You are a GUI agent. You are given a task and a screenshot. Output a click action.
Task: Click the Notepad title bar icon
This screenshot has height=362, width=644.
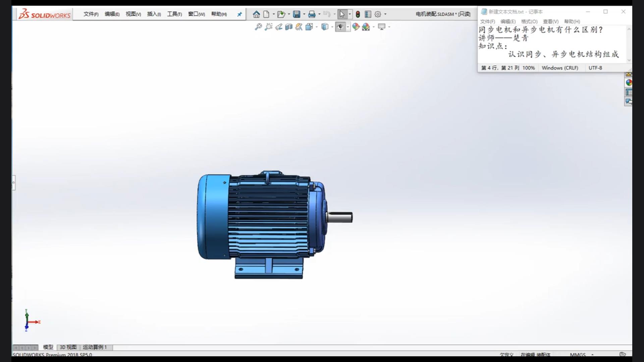click(x=484, y=11)
